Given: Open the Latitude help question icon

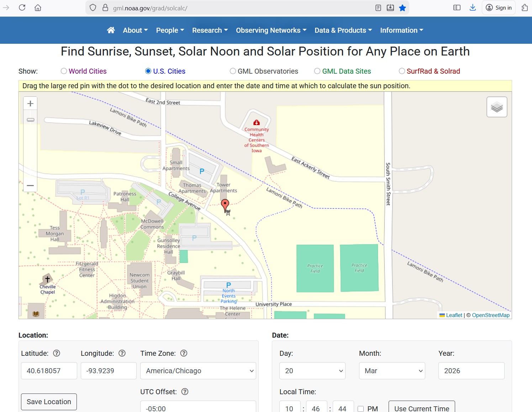Looking at the screenshot, I should (57, 353).
